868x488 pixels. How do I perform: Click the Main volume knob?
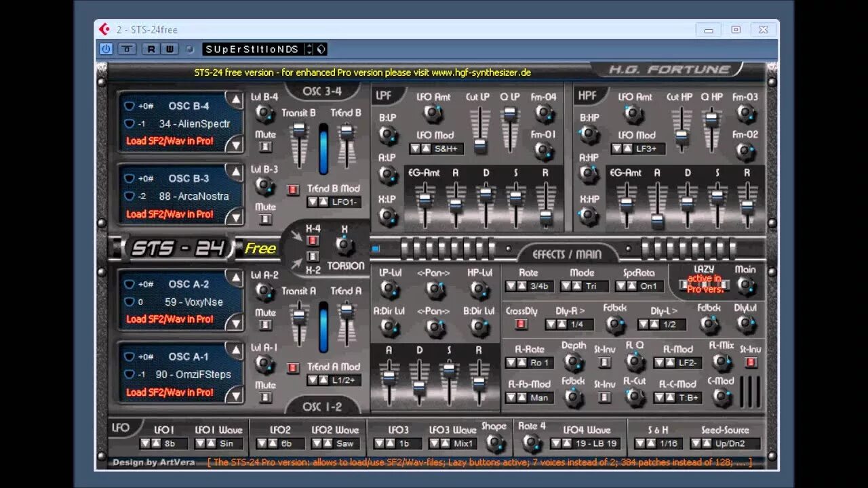(x=745, y=285)
